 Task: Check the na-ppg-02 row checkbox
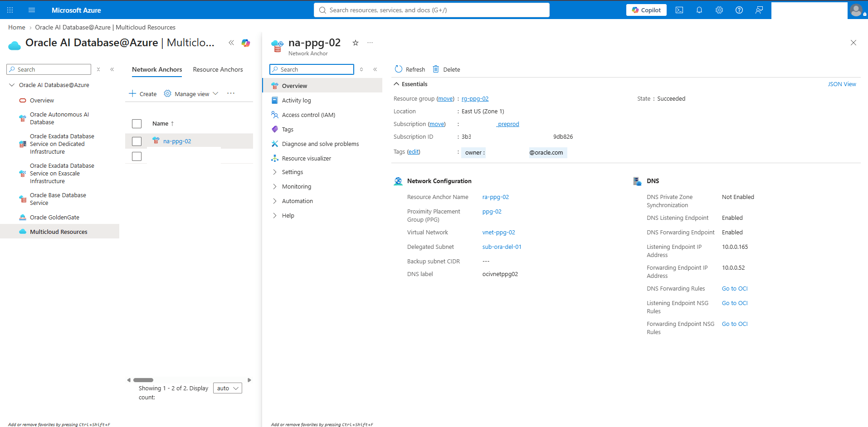(137, 141)
